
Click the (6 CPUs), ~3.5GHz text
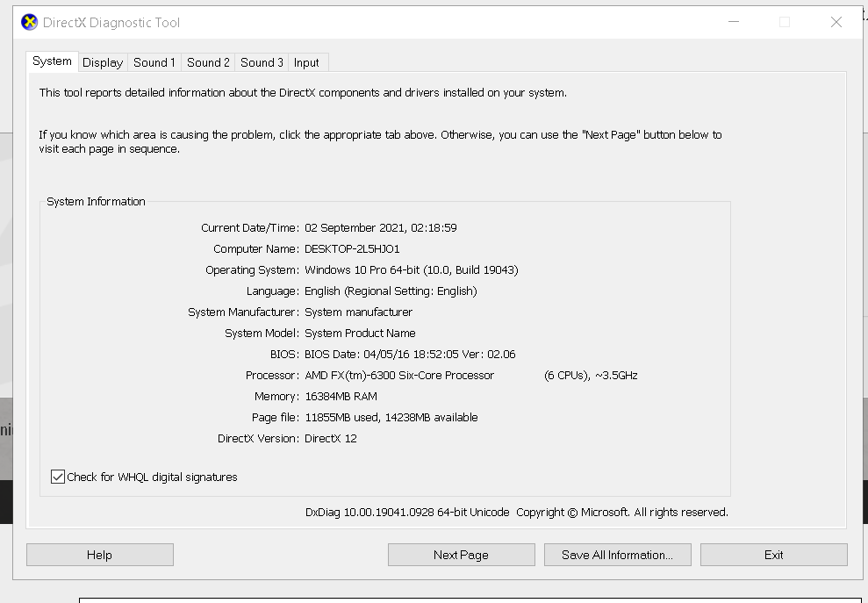591,375
